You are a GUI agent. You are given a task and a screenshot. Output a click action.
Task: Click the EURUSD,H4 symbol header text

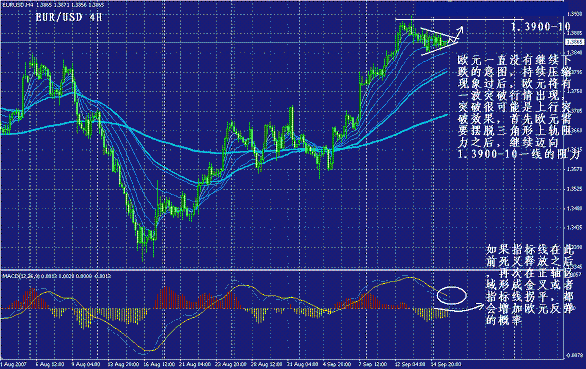click(52, 5)
